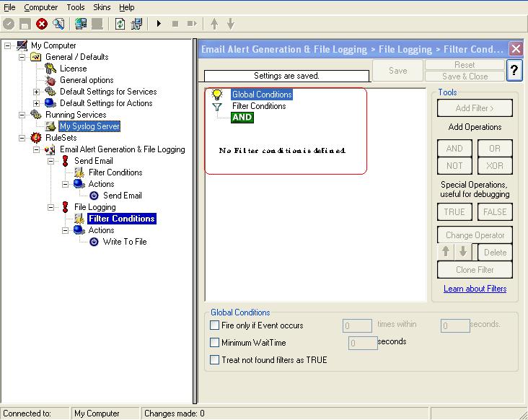Click the green checkmark confirm toolbar icon
The width and height of the screenshot is (528, 420).
[x=9, y=24]
